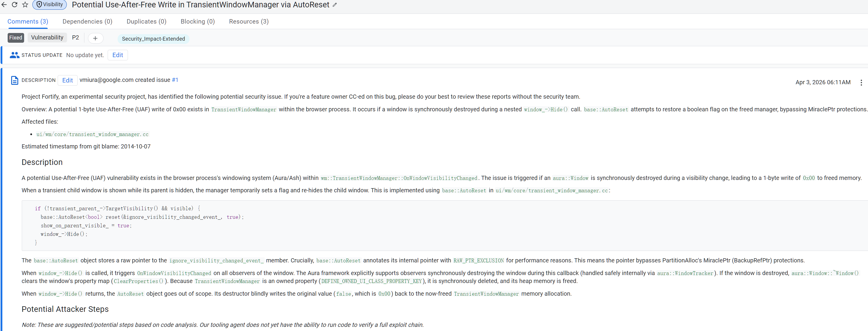Switch to the Dependencies tab

(87, 21)
